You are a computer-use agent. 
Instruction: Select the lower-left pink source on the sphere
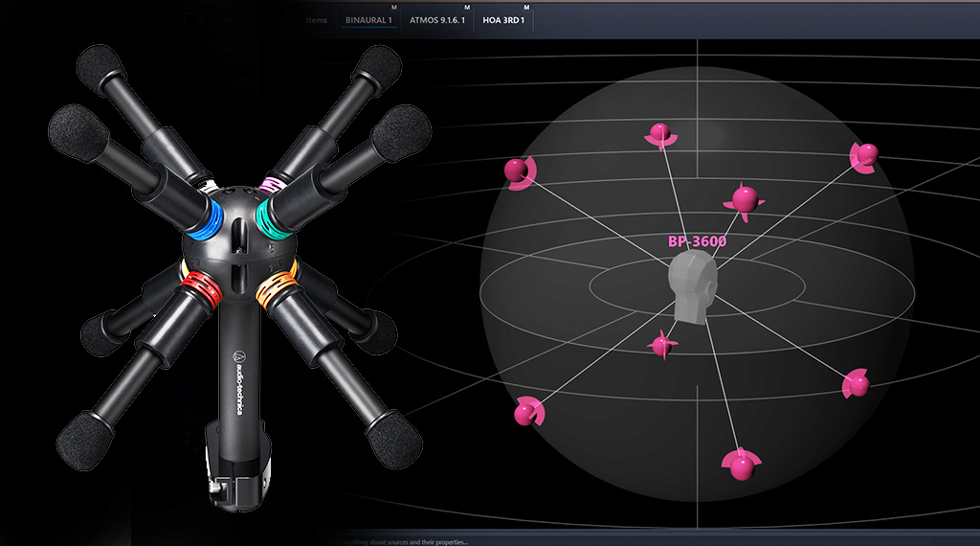[527, 412]
